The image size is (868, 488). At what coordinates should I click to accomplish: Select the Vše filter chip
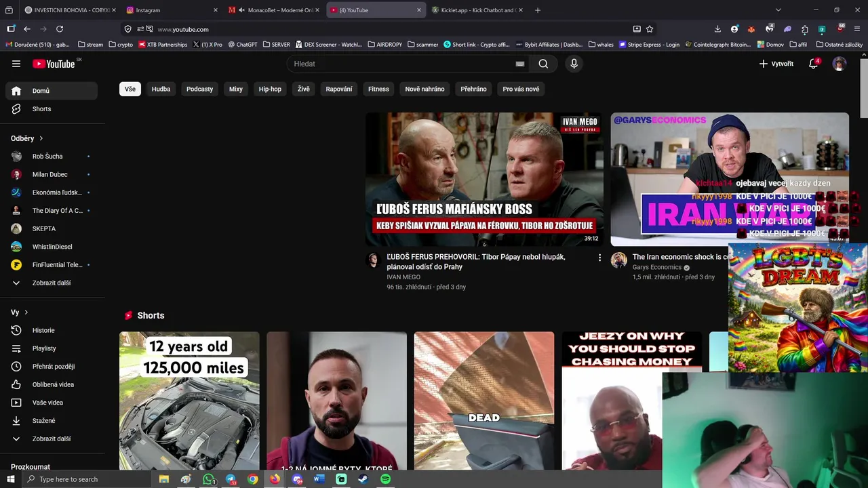coord(130,89)
